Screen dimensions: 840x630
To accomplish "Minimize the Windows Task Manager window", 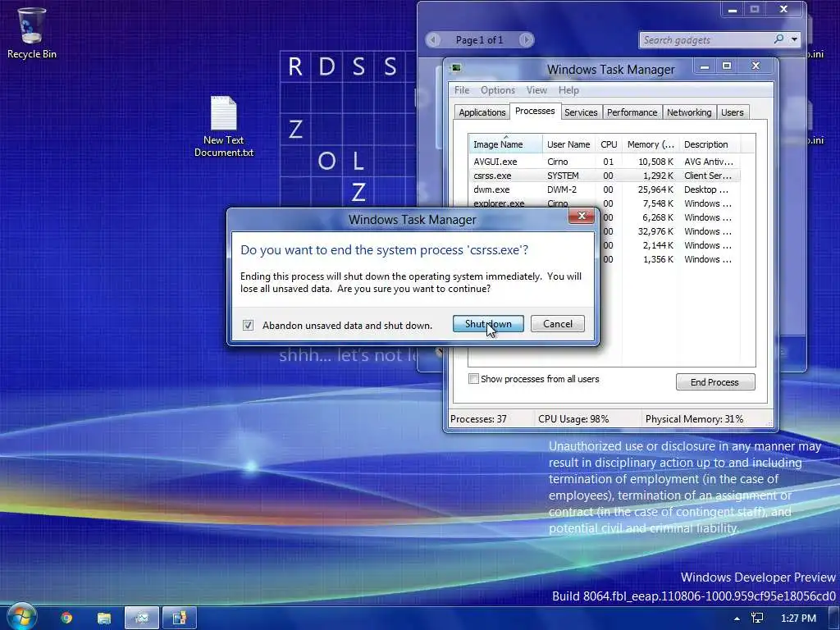I will [705, 66].
